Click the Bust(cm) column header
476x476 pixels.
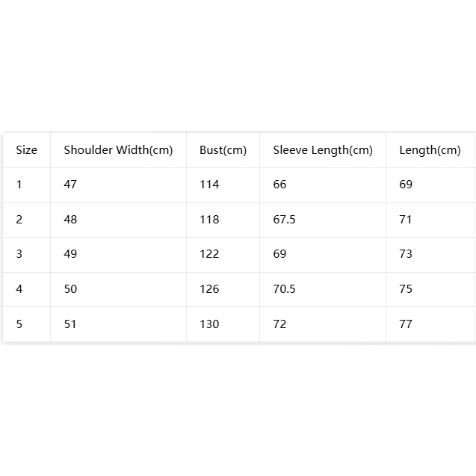pyautogui.click(x=223, y=150)
